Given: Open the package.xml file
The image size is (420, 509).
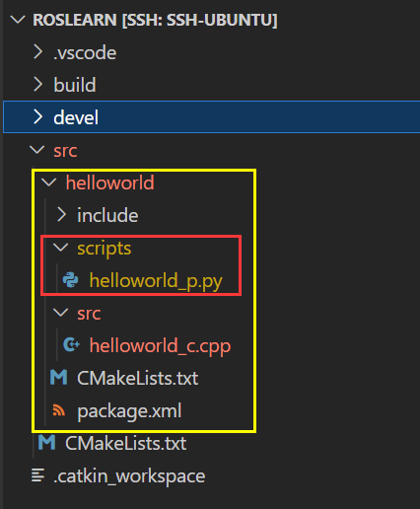Looking at the screenshot, I should click(x=129, y=411).
